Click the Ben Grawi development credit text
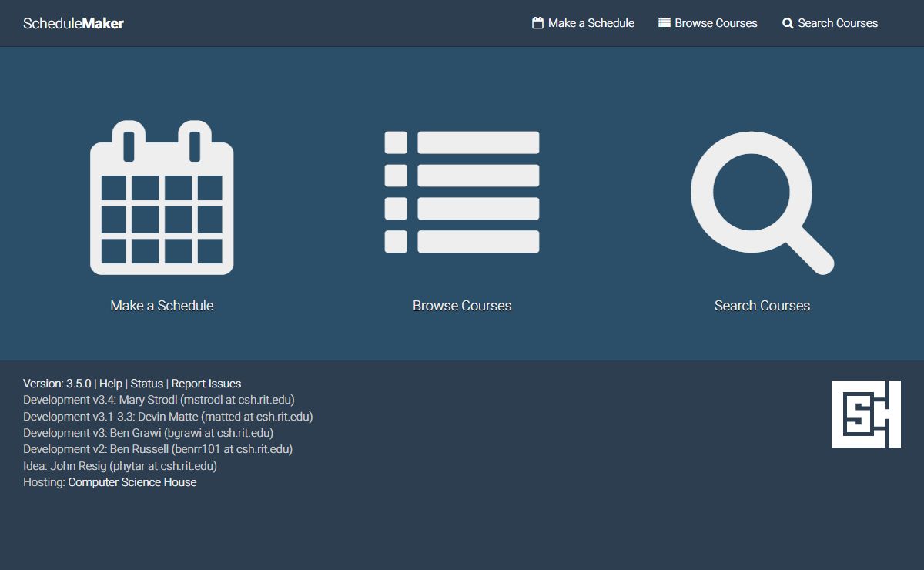This screenshot has width=924, height=570. point(148,433)
